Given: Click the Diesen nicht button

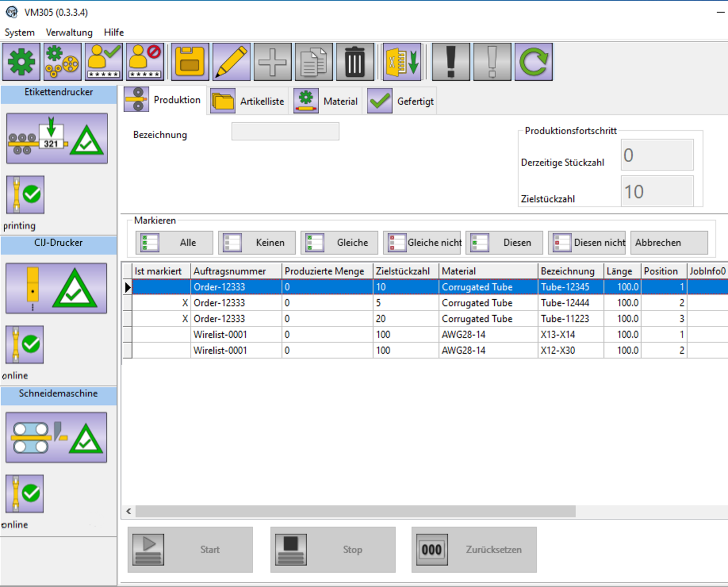Looking at the screenshot, I should tap(586, 243).
